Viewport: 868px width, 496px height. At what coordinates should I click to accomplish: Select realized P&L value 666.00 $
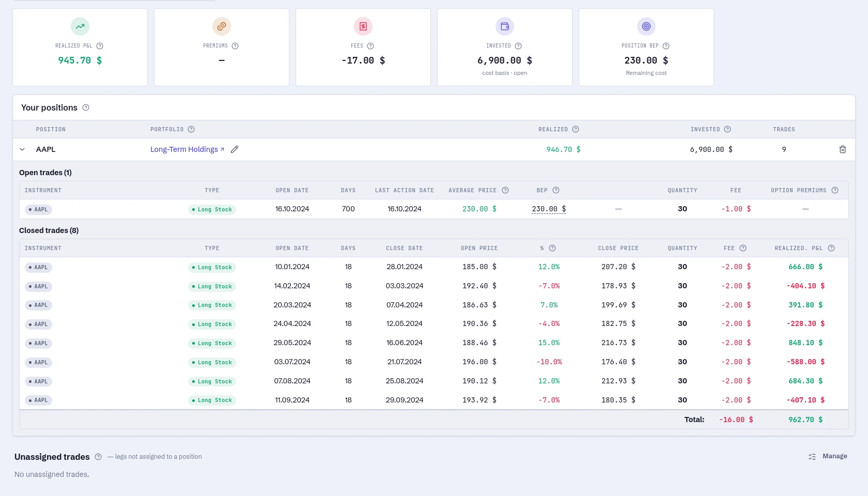click(x=805, y=267)
